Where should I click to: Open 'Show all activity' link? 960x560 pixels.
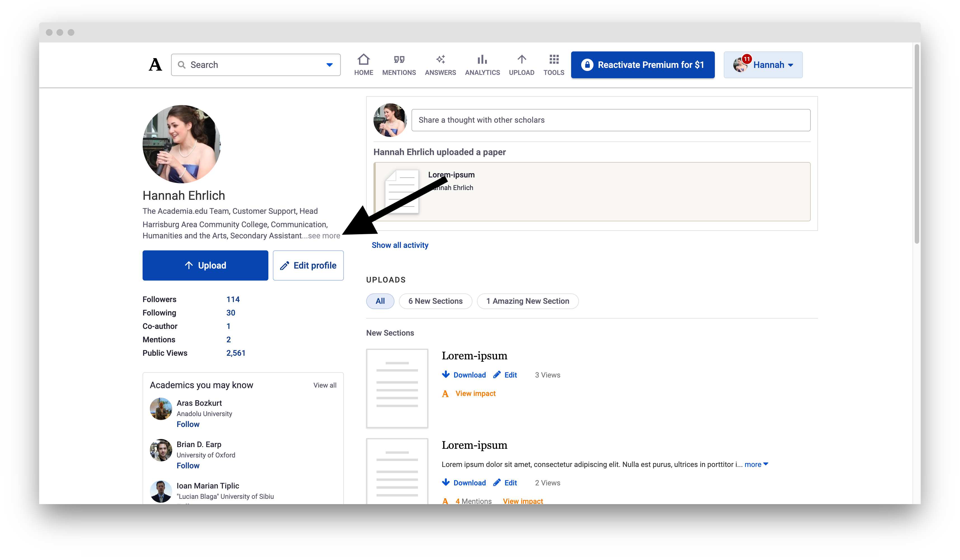click(x=399, y=245)
